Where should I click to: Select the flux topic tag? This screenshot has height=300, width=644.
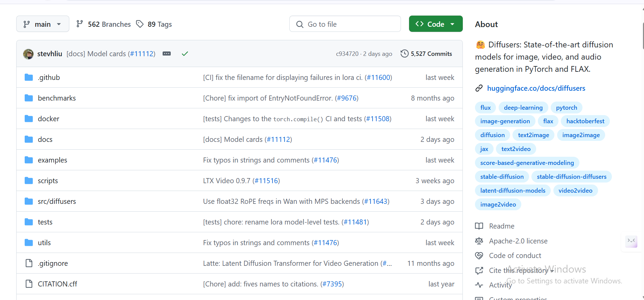click(x=485, y=108)
